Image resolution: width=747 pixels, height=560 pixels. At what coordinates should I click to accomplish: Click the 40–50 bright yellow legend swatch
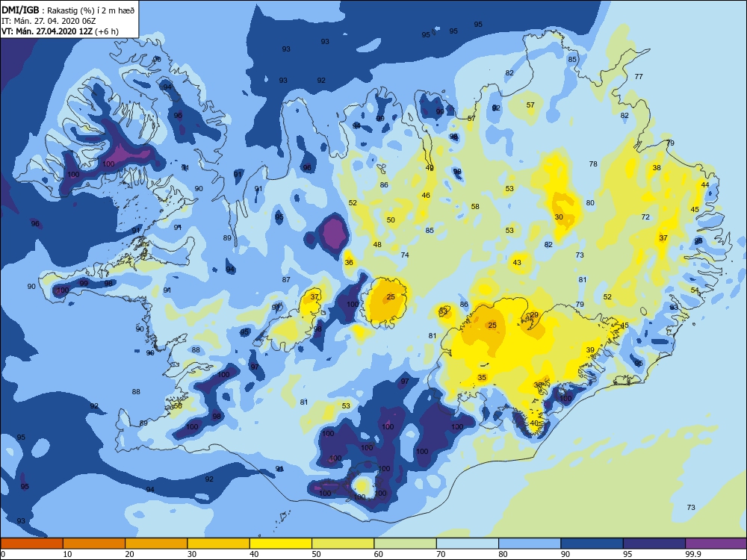click(x=281, y=544)
